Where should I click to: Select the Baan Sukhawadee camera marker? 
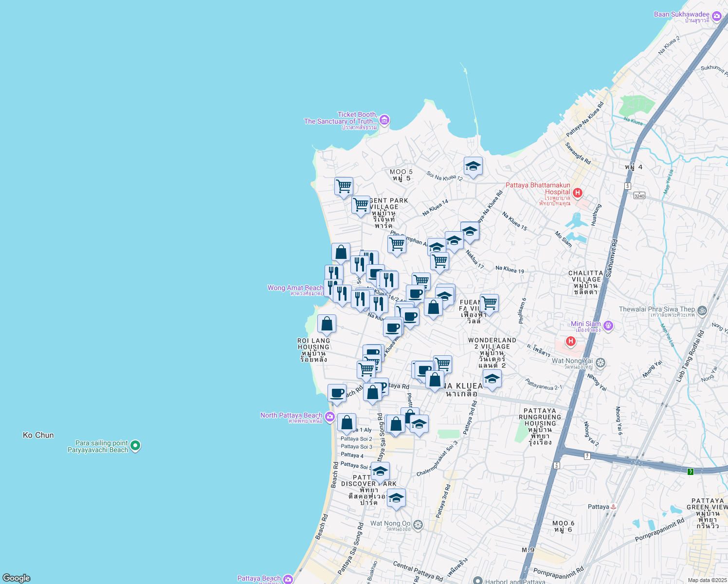(716, 17)
